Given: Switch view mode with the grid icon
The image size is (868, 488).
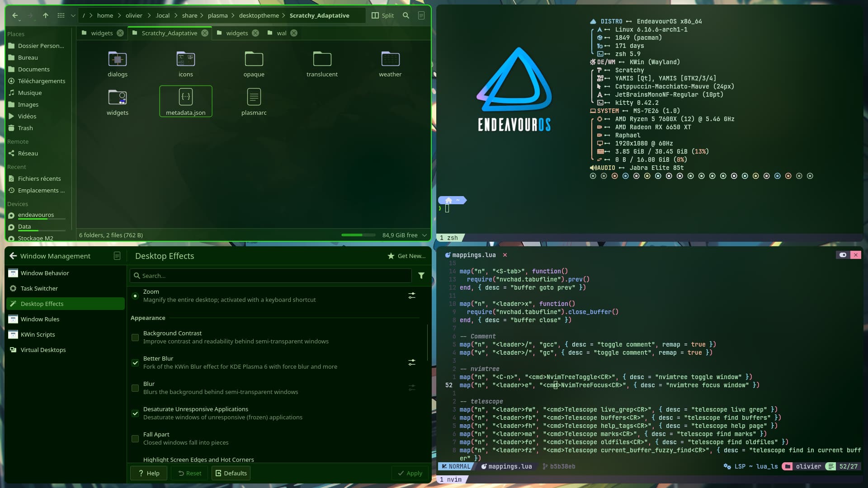Looking at the screenshot, I should [x=61, y=15].
